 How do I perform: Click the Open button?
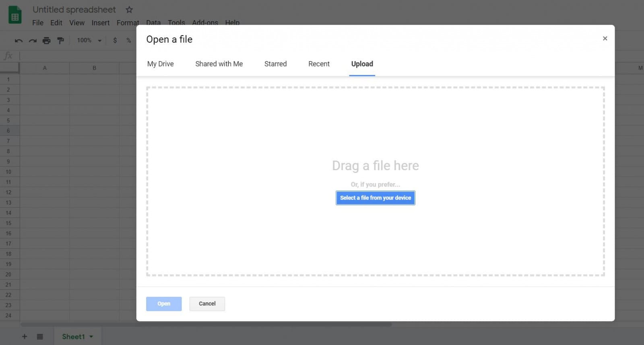[164, 304]
